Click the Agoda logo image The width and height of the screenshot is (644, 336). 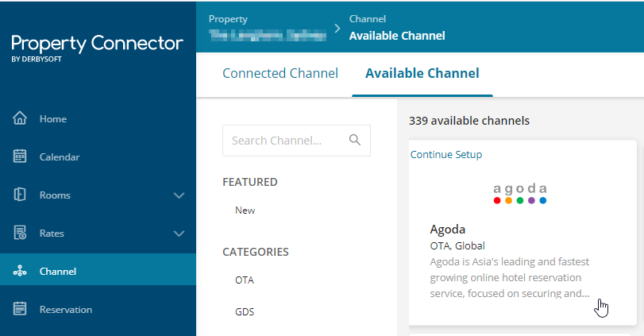pos(519,194)
